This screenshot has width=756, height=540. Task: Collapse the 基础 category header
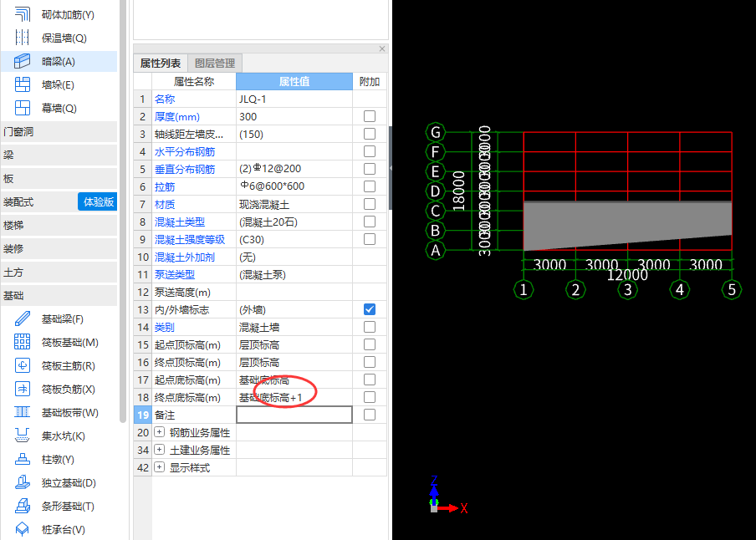[x=59, y=296]
